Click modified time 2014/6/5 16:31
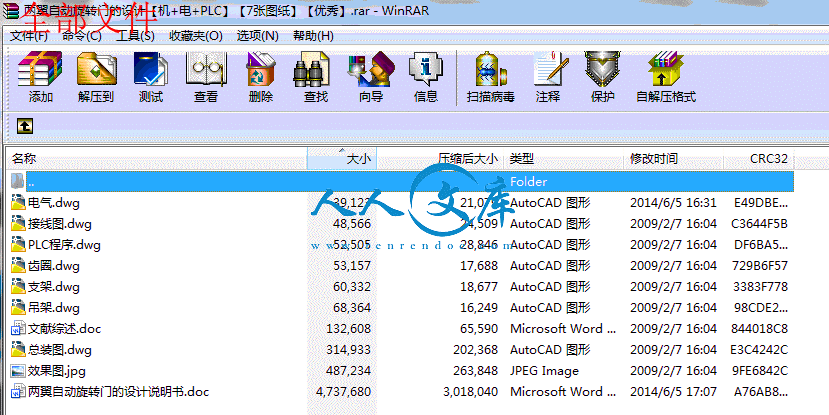This screenshot has width=829, height=415. [674, 202]
